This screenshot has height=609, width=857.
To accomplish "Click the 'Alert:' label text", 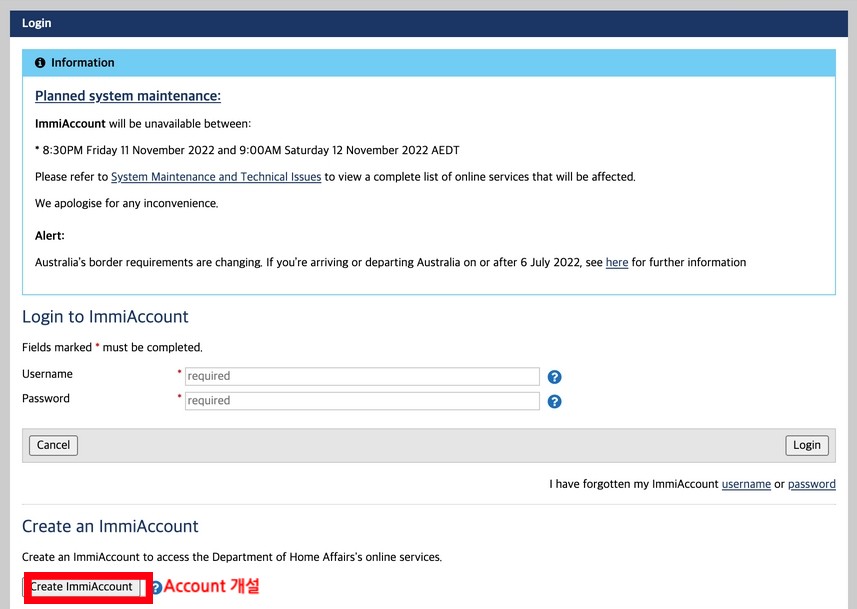I will (x=50, y=236).
